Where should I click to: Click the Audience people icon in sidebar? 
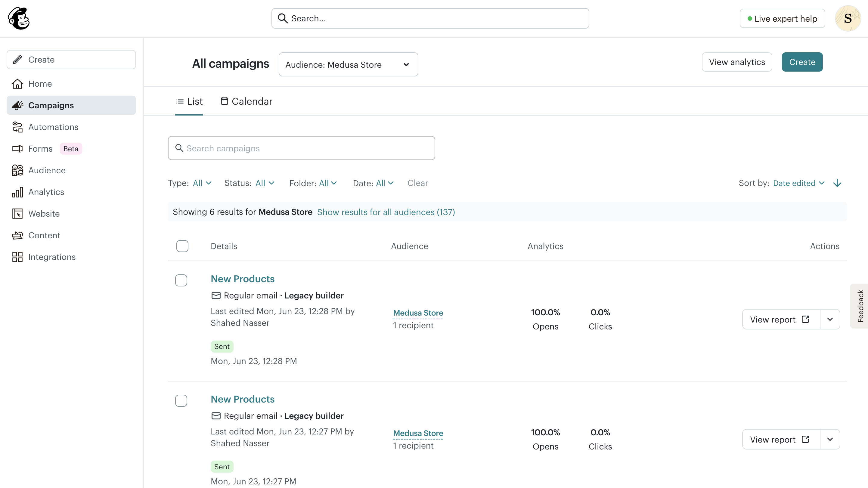(x=17, y=170)
